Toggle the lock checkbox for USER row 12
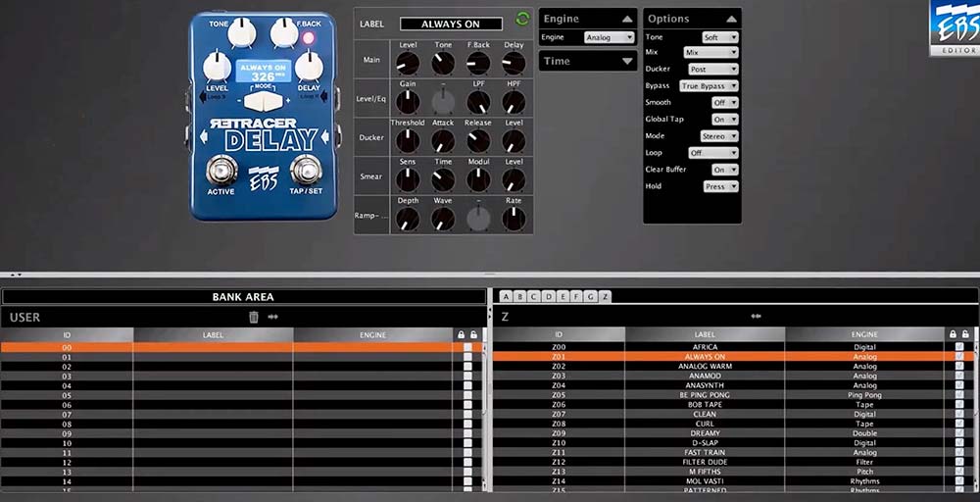 pyautogui.click(x=467, y=463)
